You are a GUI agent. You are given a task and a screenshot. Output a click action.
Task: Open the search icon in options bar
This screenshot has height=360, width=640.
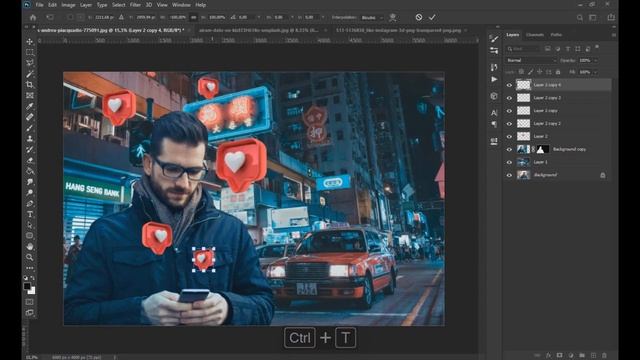pos(580,18)
